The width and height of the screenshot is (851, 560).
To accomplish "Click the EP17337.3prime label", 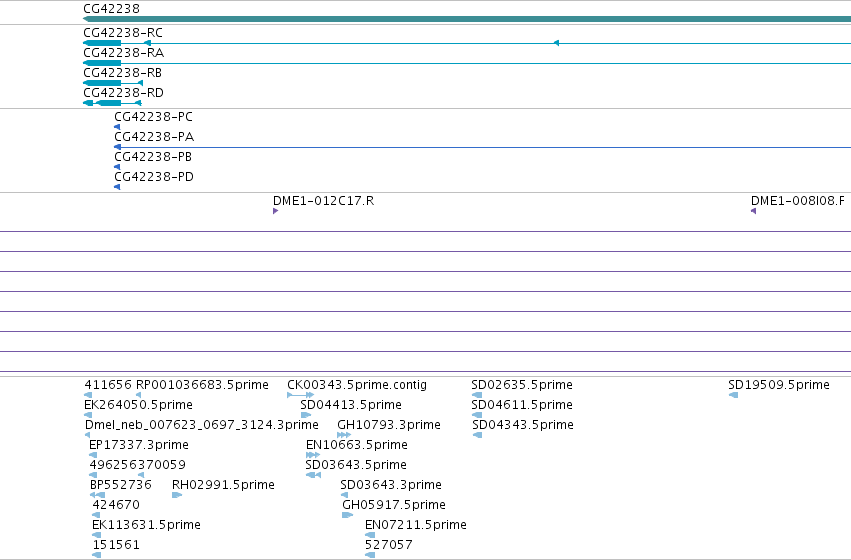I will (139, 445).
